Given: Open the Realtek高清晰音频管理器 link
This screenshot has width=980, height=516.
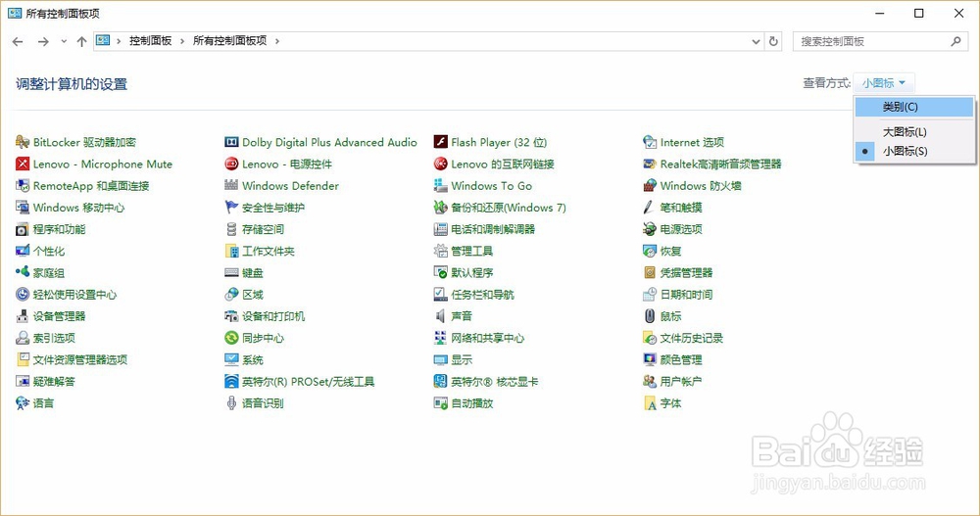Looking at the screenshot, I should click(x=720, y=164).
